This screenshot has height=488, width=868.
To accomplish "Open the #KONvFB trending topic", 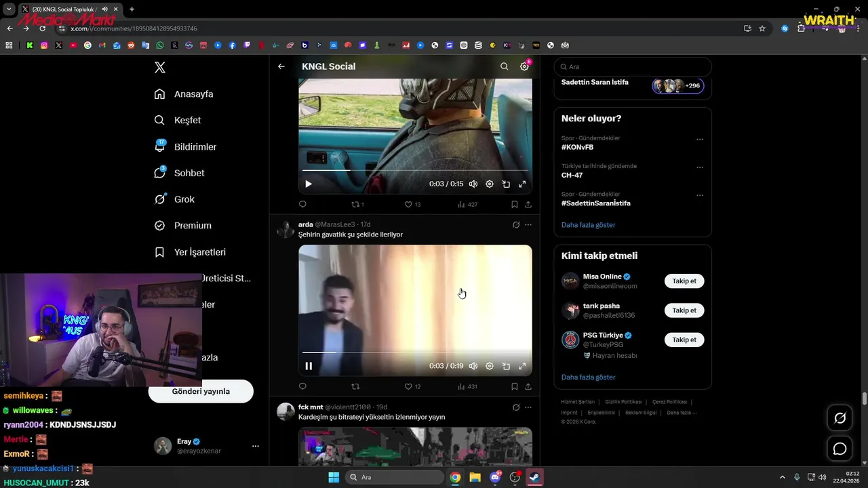I will pyautogui.click(x=577, y=147).
